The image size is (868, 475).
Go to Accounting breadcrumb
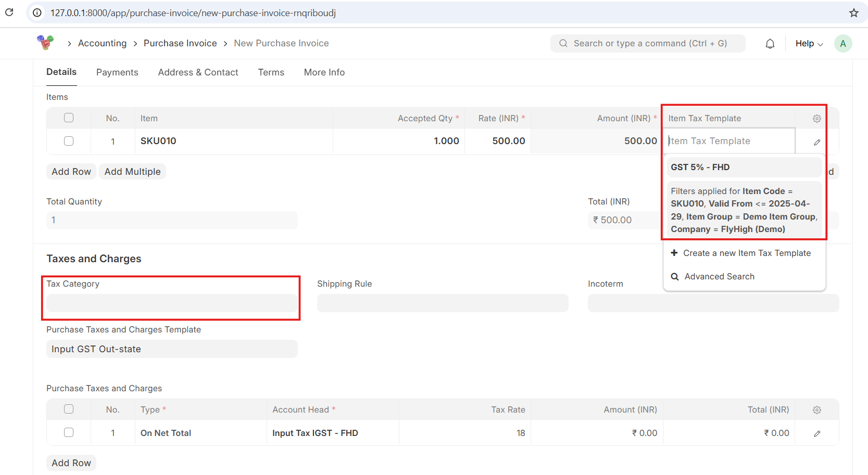102,43
